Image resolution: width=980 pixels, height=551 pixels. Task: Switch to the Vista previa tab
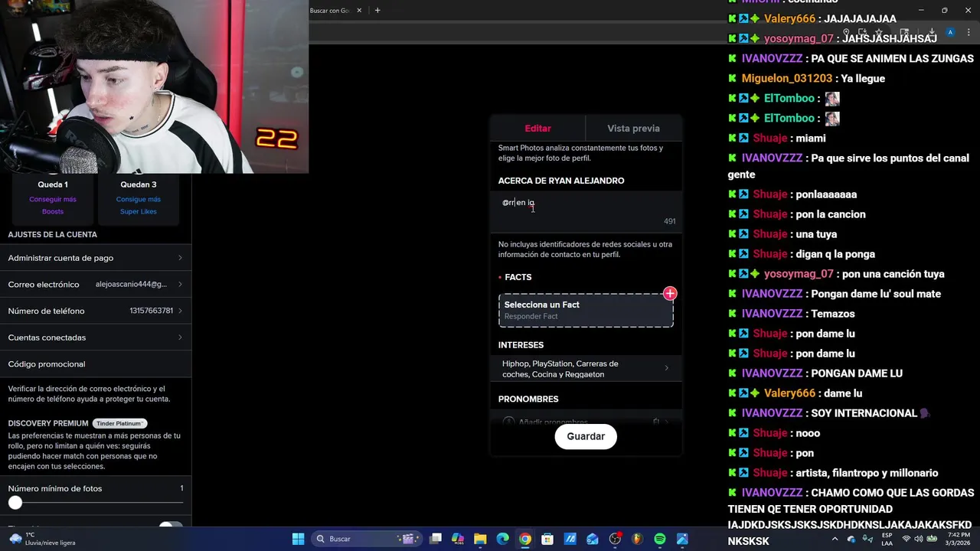click(x=633, y=129)
